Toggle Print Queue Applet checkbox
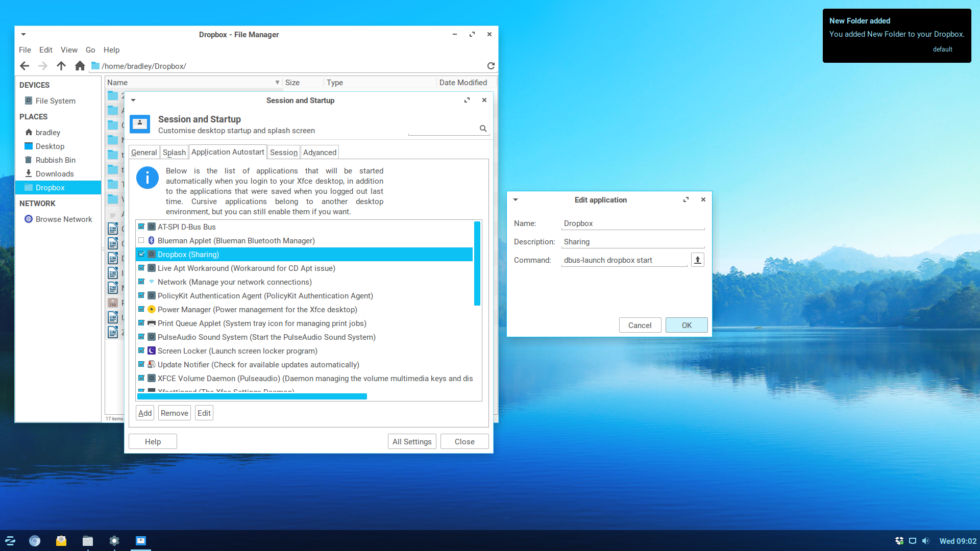Viewport: 980px width, 551px height. 141,323
